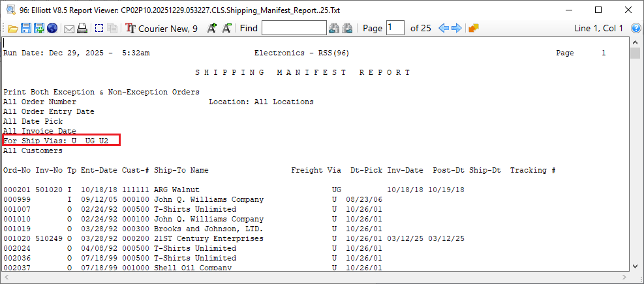The image size is (644, 284).
Task: Click the second binoculars find-next icon
Action: tap(348, 28)
